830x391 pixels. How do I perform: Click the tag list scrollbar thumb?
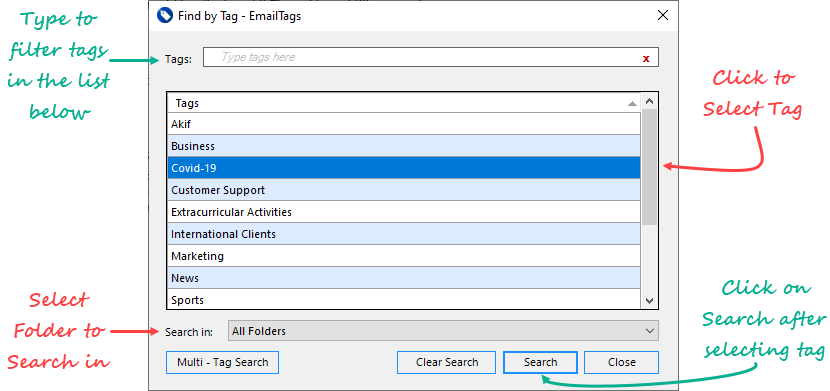(x=649, y=167)
